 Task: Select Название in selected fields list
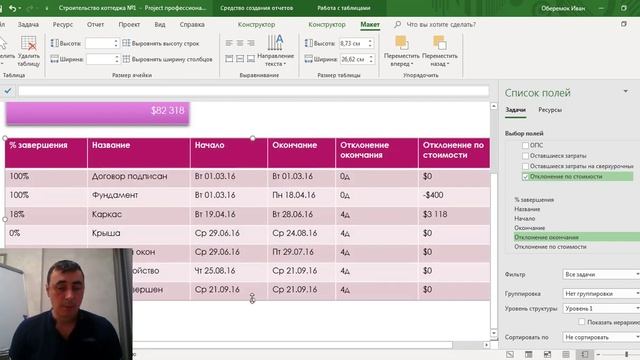527,209
